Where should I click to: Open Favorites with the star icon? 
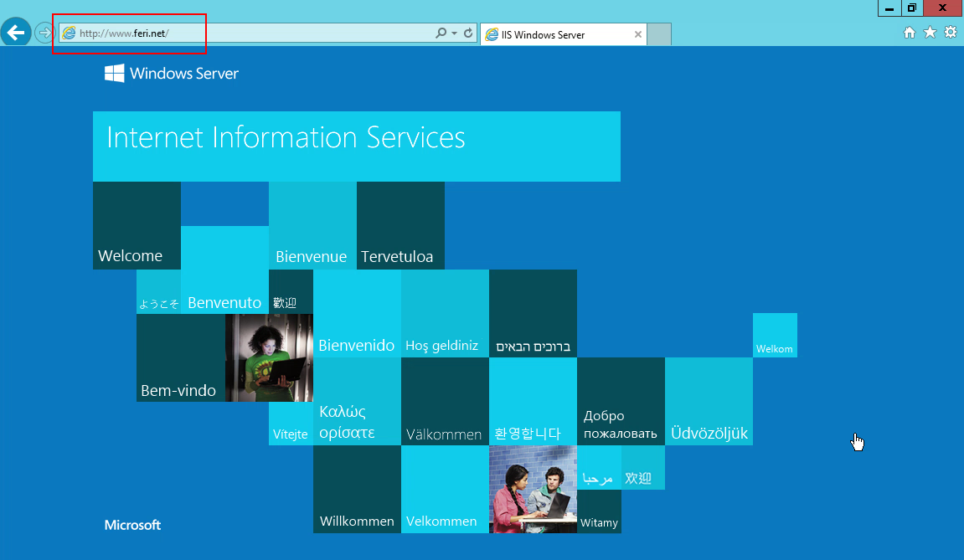click(x=930, y=32)
